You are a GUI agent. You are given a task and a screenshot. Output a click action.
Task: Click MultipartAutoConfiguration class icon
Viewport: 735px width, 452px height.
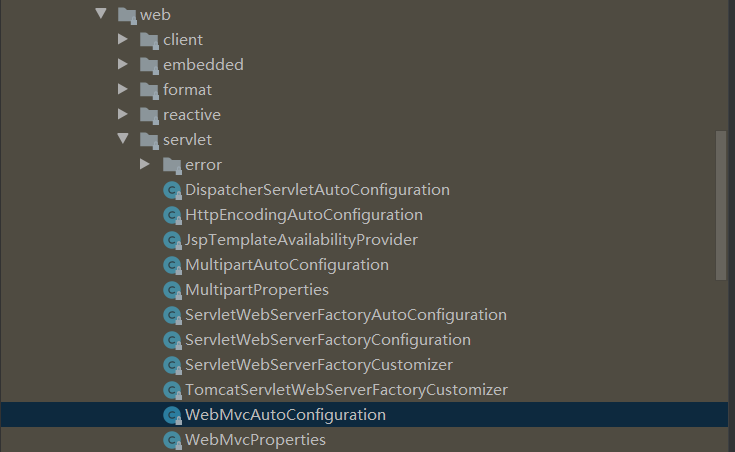[x=172, y=265]
